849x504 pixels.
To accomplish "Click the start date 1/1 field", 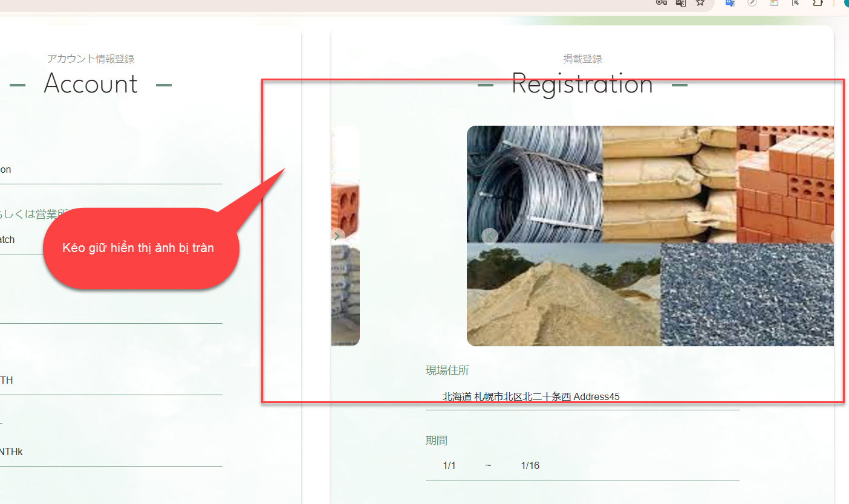I will [x=449, y=466].
